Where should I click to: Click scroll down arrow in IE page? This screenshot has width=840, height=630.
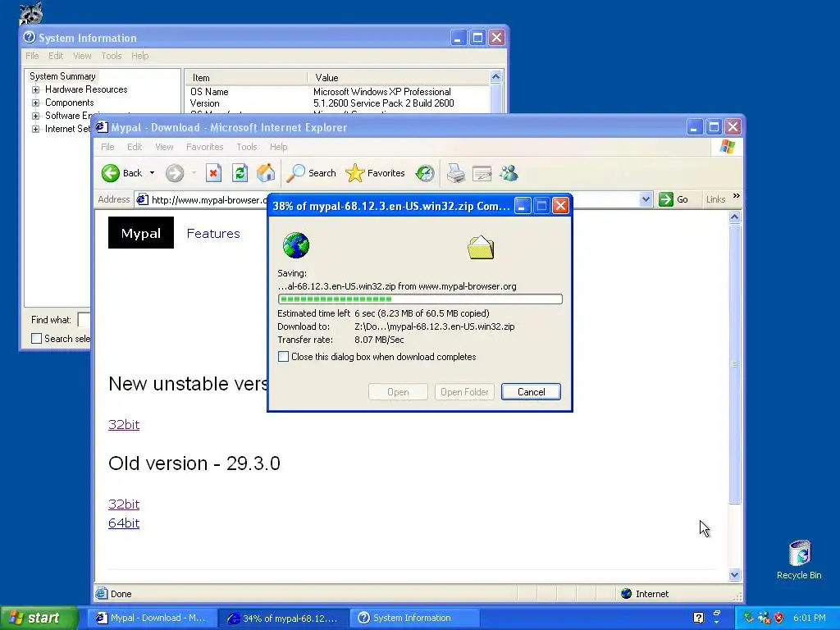pyautogui.click(x=734, y=575)
